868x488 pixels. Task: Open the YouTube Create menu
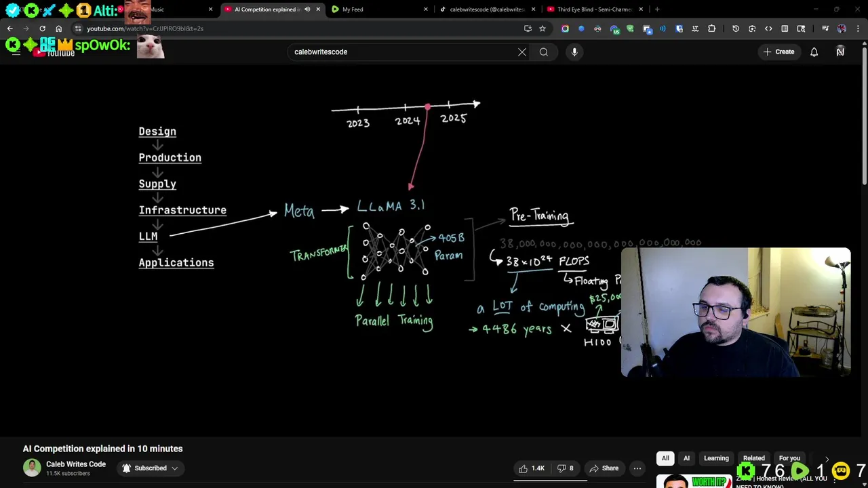778,52
